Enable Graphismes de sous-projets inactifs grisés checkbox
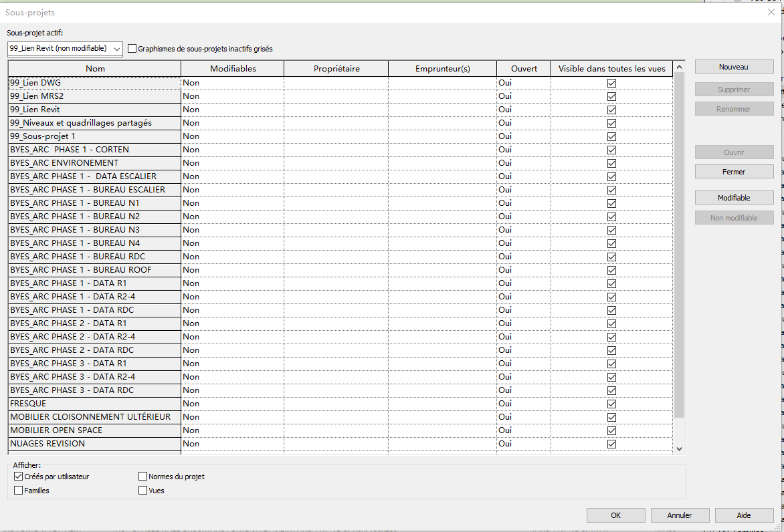The image size is (784, 532). [x=132, y=49]
